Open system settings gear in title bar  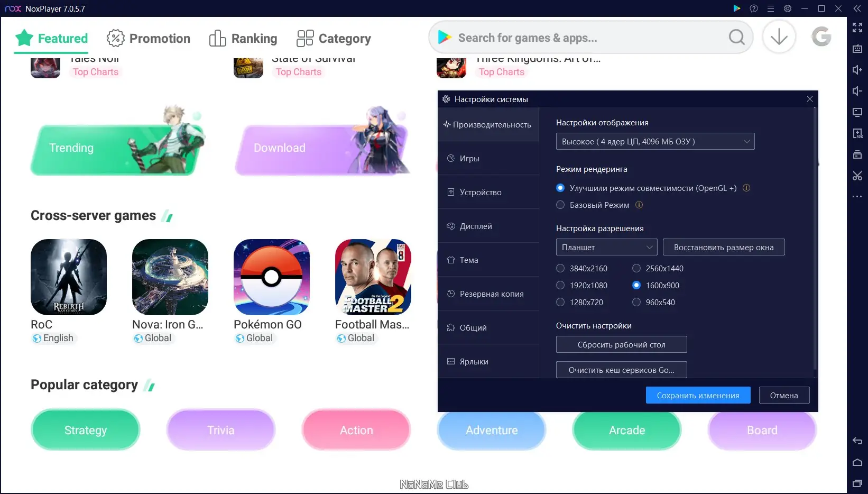point(788,8)
